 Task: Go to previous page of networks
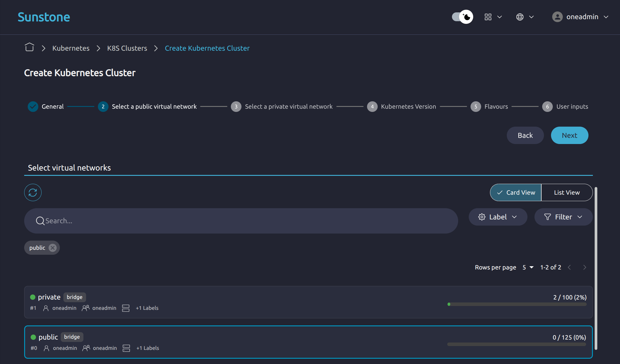click(x=569, y=267)
